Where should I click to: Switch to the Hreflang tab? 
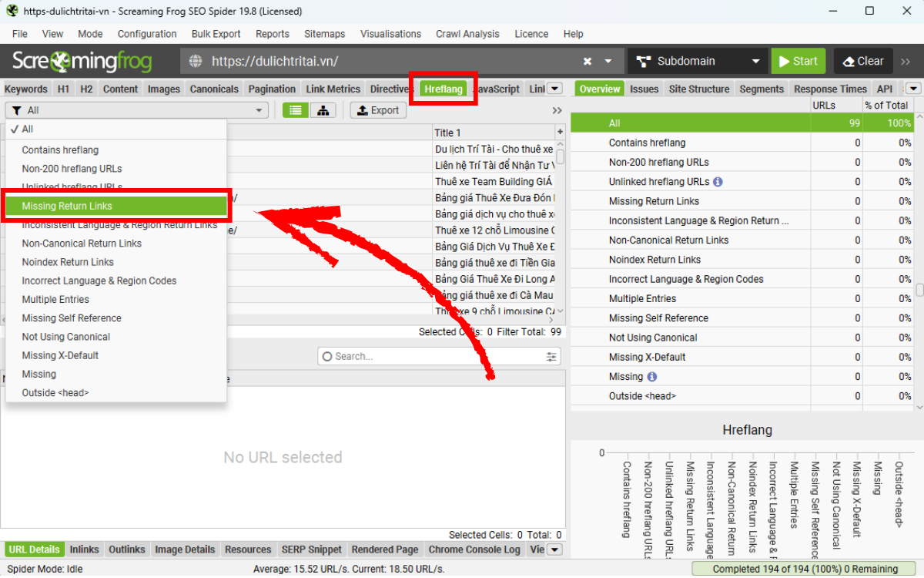tap(443, 89)
